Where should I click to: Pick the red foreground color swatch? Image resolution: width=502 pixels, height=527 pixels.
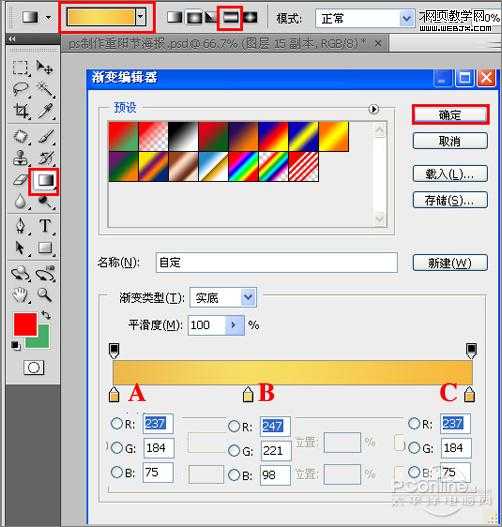pyautogui.click(x=25, y=324)
